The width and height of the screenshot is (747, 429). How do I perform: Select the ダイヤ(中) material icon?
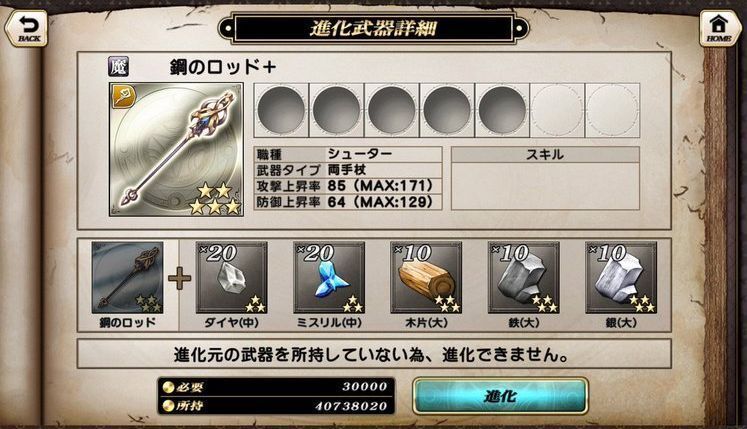click(x=232, y=277)
